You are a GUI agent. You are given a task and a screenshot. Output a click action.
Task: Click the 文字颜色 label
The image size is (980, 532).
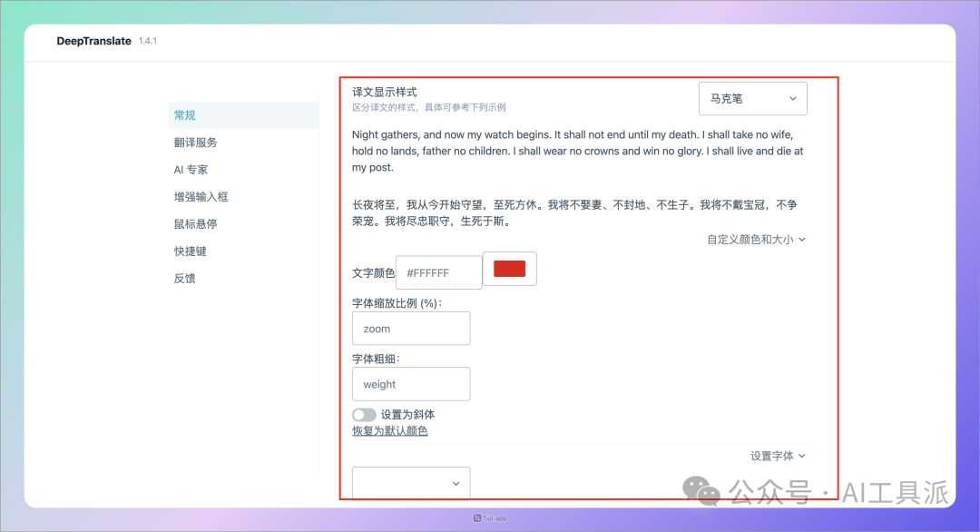pos(373,273)
